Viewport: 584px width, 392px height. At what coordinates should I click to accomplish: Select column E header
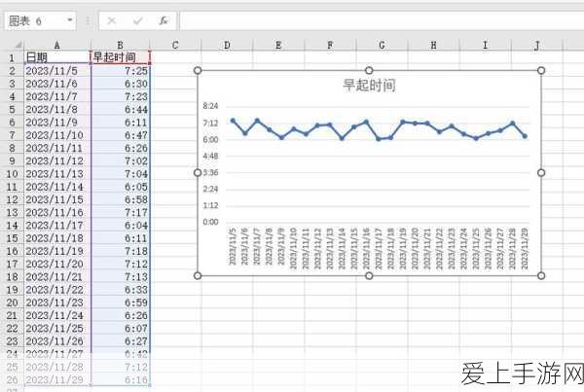click(278, 45)
